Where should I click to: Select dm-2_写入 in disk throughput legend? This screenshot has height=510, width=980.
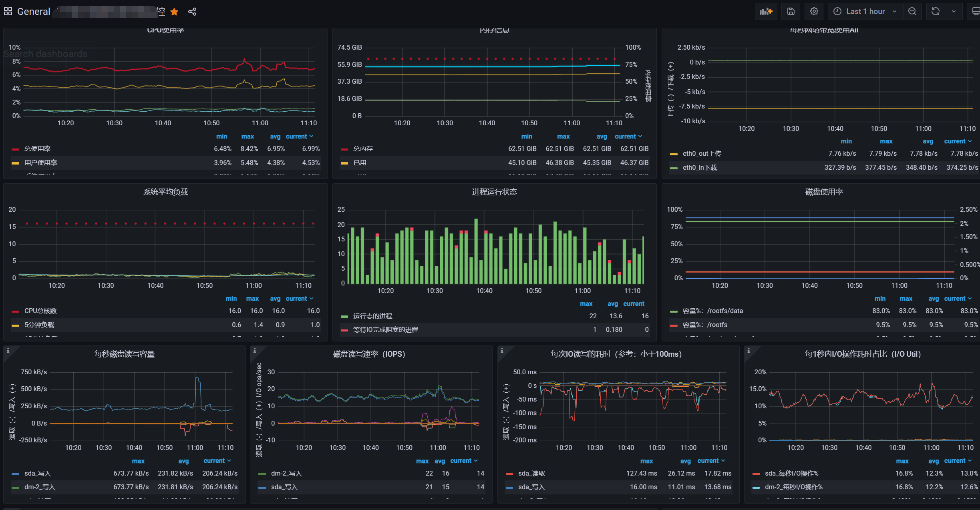[40, 487]
